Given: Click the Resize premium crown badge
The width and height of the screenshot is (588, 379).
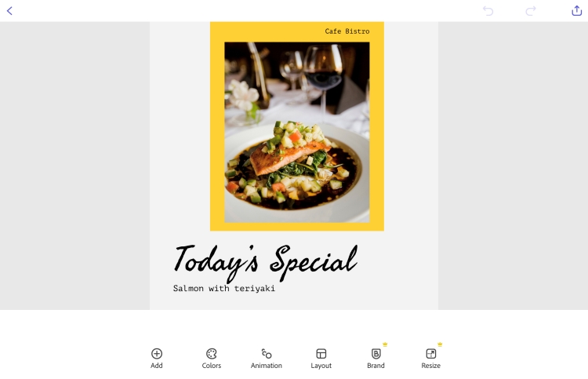Looking at the screenshot, I should coord(440,344).
